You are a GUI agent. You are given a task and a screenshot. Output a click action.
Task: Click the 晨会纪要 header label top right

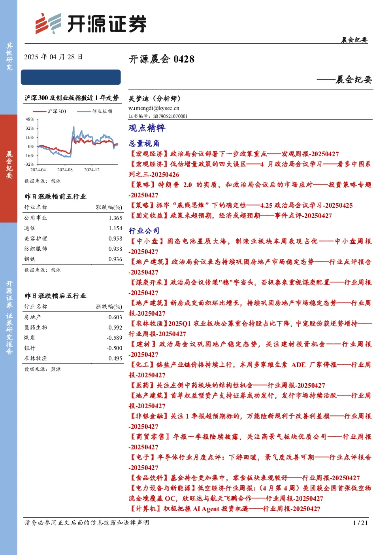[354, 40]
